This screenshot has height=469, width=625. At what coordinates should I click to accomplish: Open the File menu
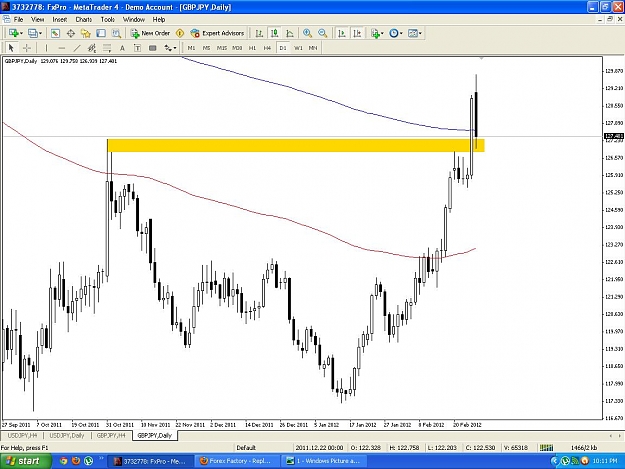coord(18,20)
